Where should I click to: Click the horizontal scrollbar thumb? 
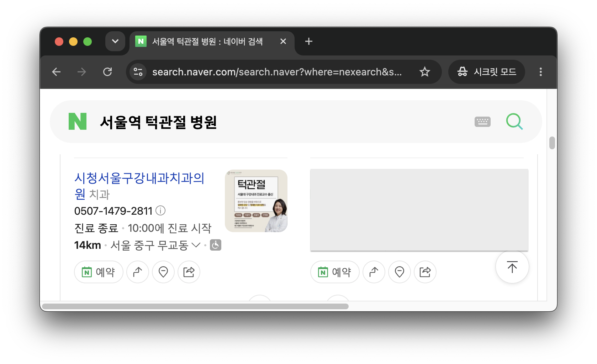195,306
